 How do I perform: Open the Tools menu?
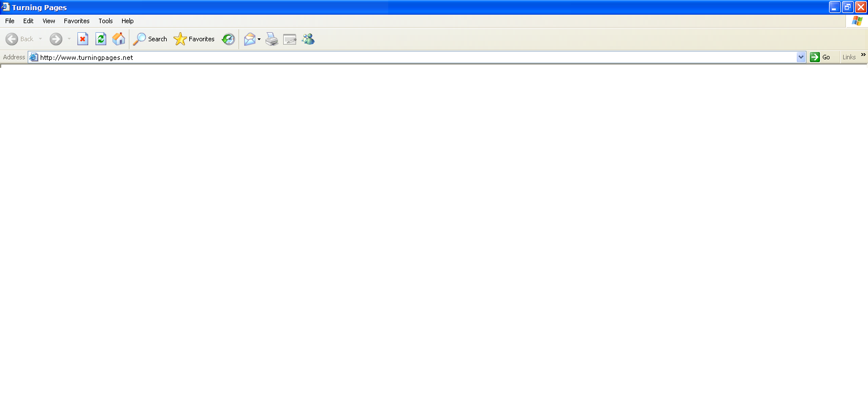click(106, 21)
